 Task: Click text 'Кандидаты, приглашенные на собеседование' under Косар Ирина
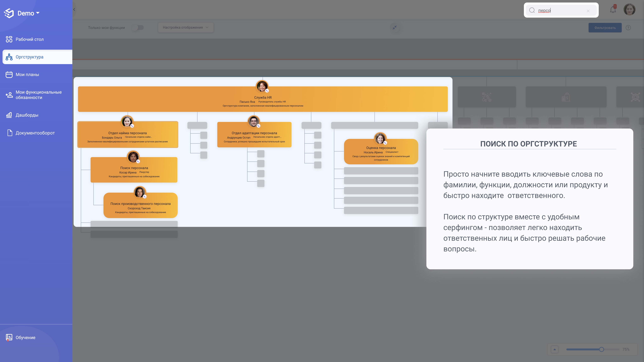pyautogui.click(x=134, y=176)
